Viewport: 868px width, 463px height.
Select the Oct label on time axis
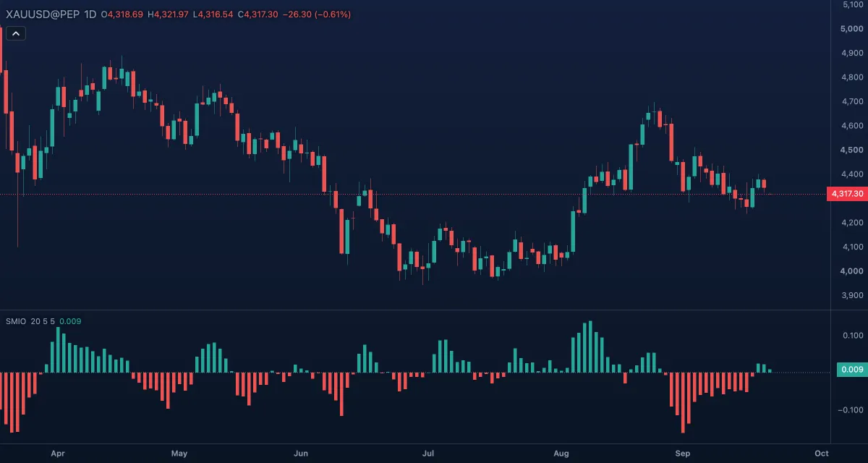click(820, 454)
